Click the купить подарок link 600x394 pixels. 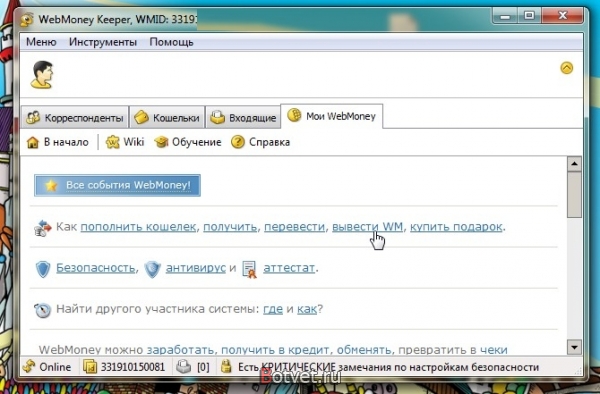(456, 227)
